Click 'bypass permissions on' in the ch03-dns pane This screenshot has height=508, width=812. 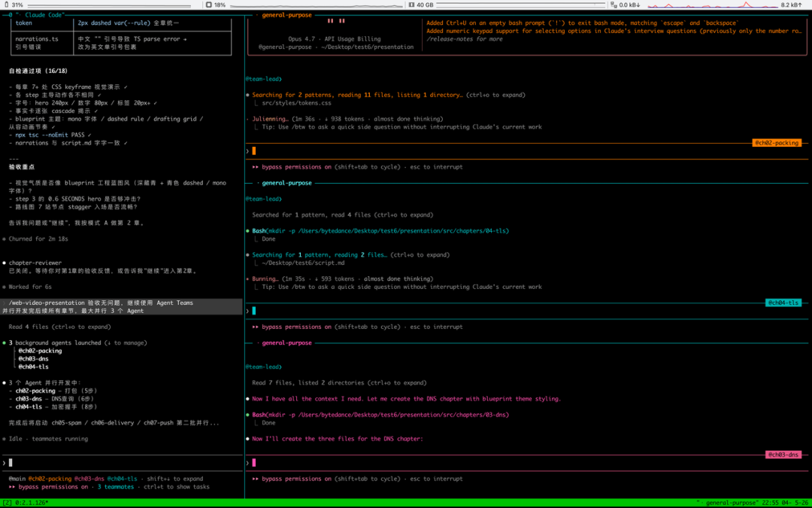click(296, 479)
